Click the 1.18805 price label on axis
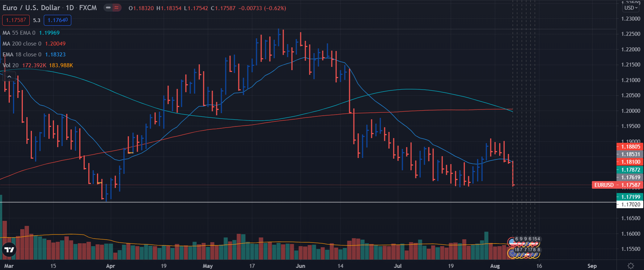 [x=630, y=147]
